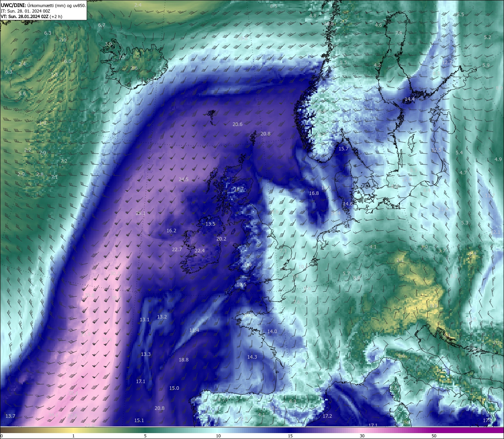Image resolution: width=504 pixels, height=439 pixels.
Task: Click the 6.7 value label
Action: point(102,25)
